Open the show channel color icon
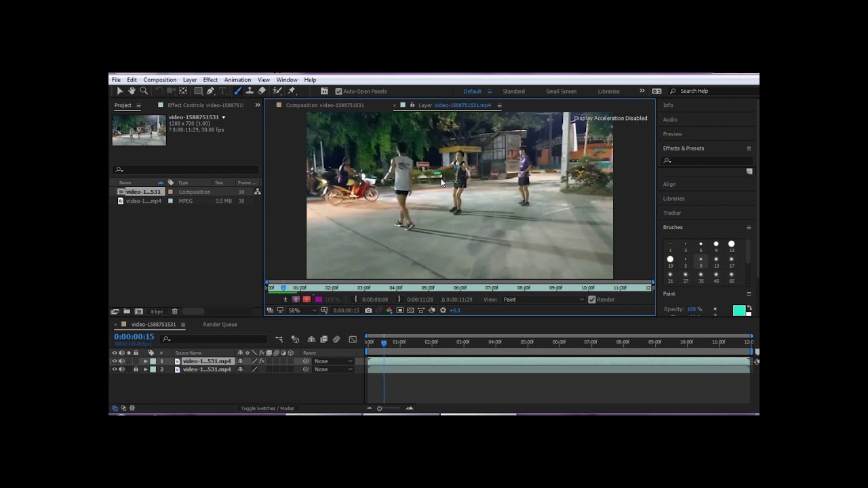 [x=389, y=310]
